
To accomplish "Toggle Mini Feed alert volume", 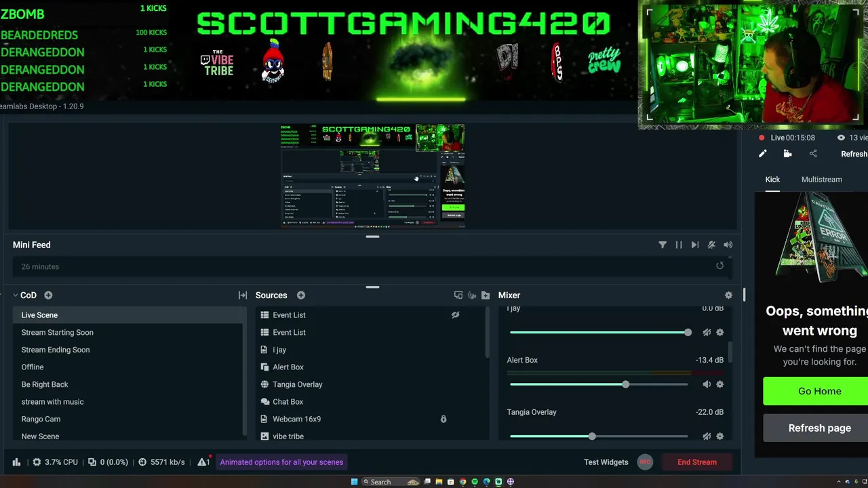I will coord(728,245).
